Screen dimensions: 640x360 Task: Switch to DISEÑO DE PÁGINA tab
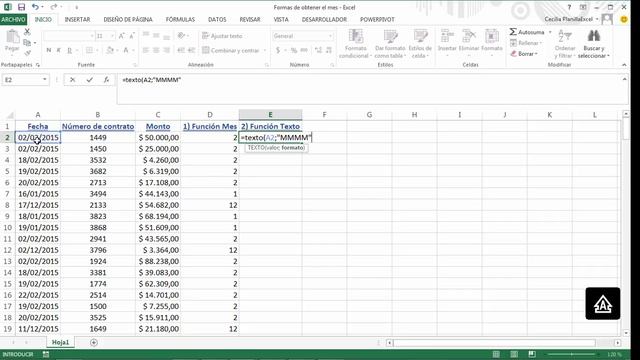[x=128, y=19]
